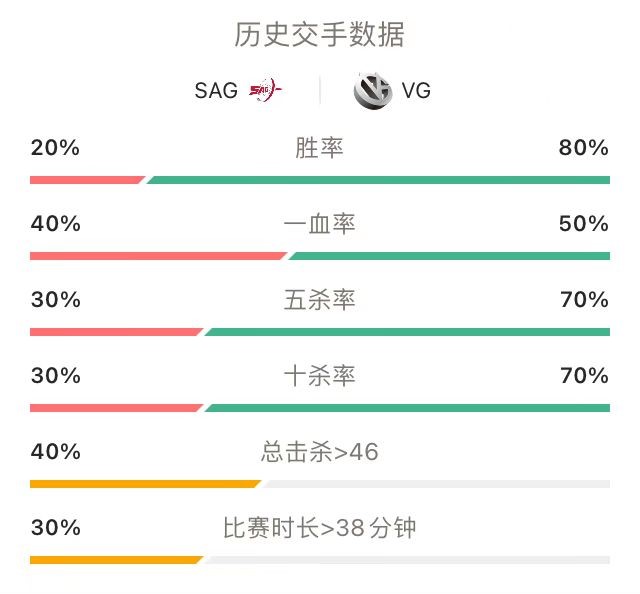Click the orange 比赛时长 progress bar

116,560
